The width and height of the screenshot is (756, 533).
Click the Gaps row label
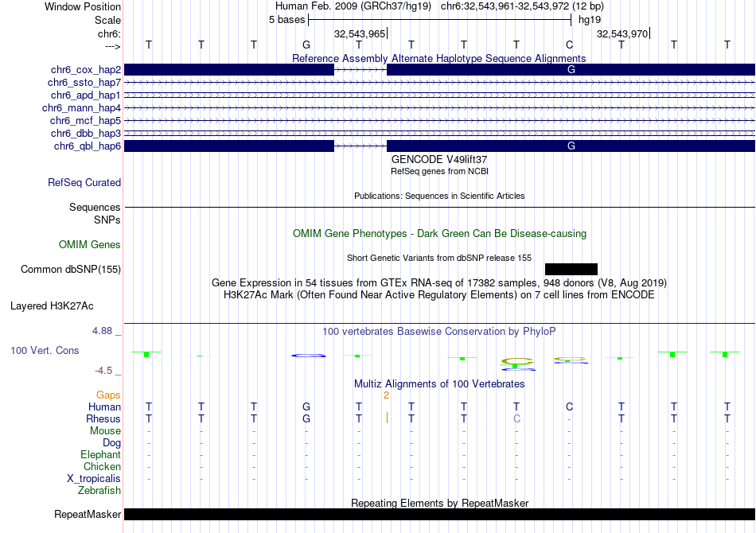[x=108, y=395]
